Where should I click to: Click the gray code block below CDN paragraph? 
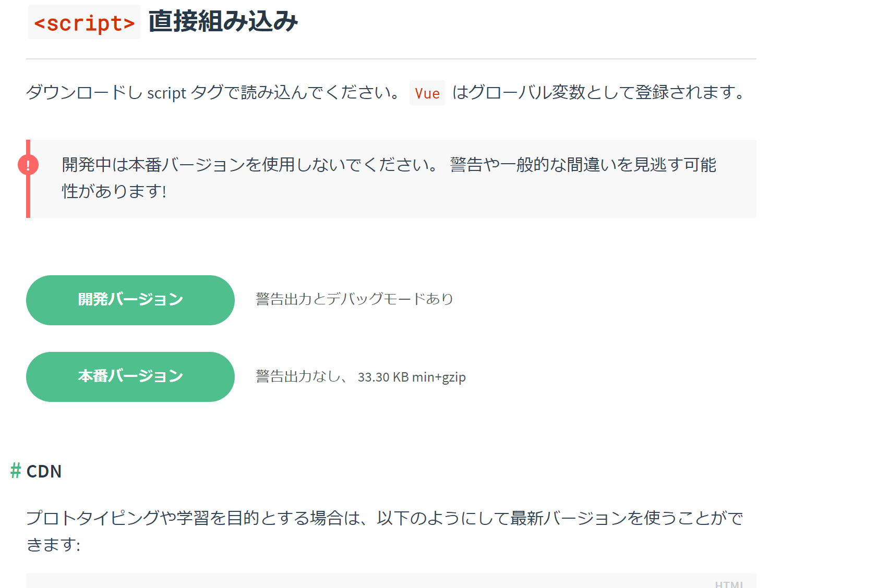pos(365,581)
